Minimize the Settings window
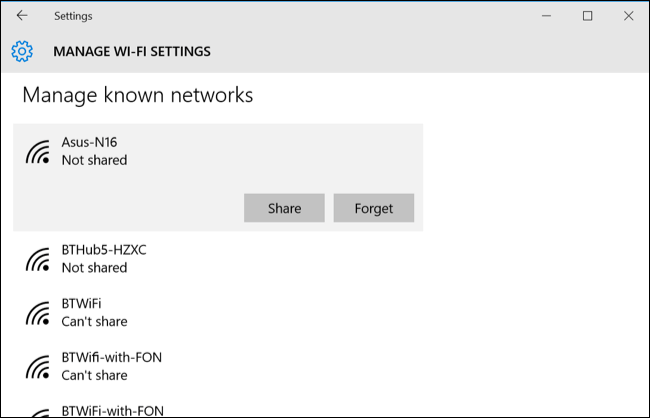Screen dimensions: 650x418 [546, 16]
